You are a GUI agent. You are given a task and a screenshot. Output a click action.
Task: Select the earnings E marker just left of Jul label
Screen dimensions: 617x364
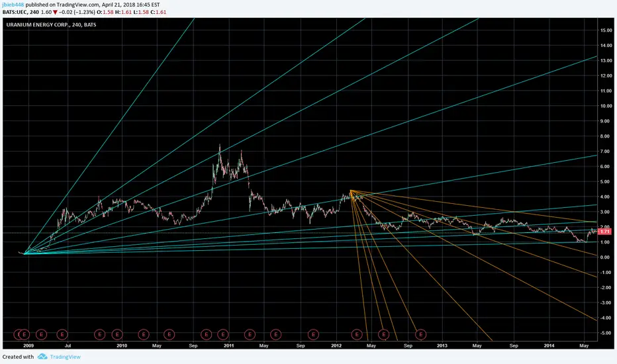click(x=62, y=334)
